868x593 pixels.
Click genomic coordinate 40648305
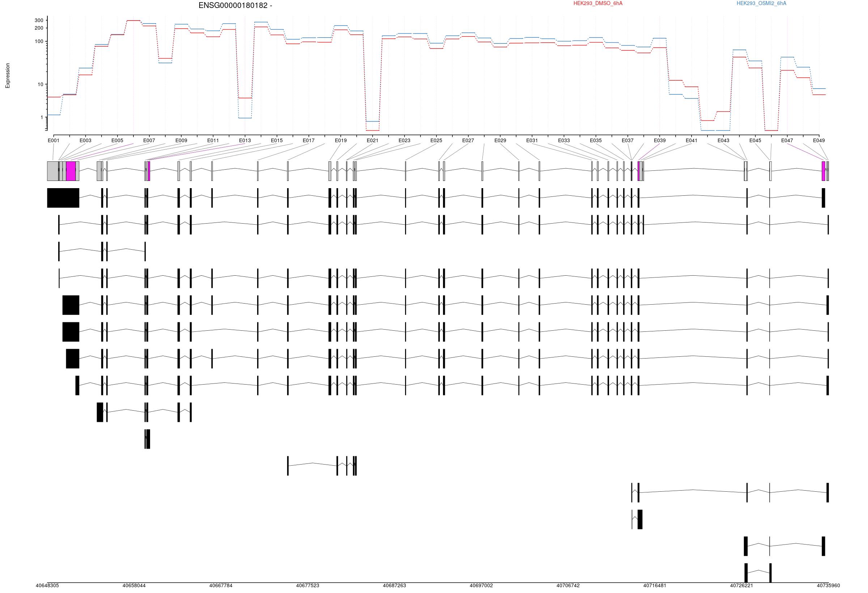47,585
